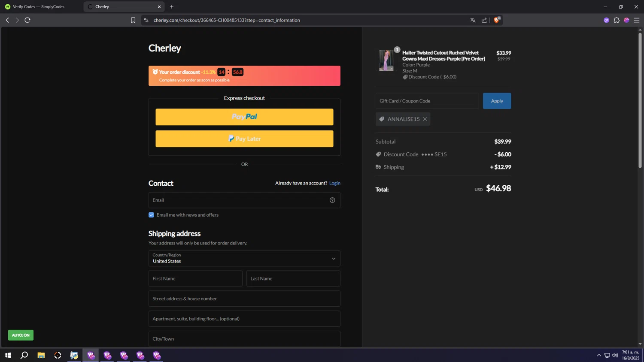Click the Login link
The width and height of the screenshot is (644, 362).
coord(334,183)
